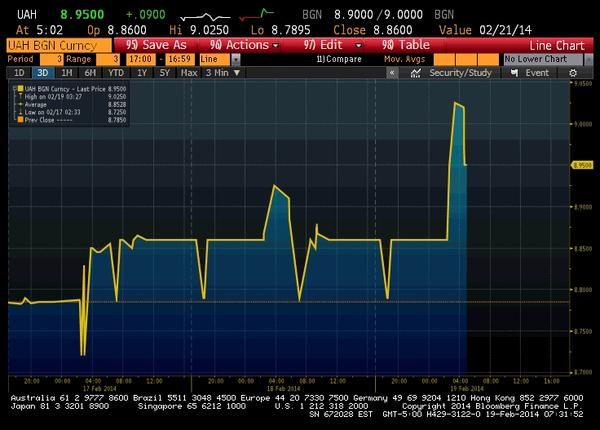600x430 pixels.
Task: Open the chart settings gear
Action: click(x=573, y=73)
